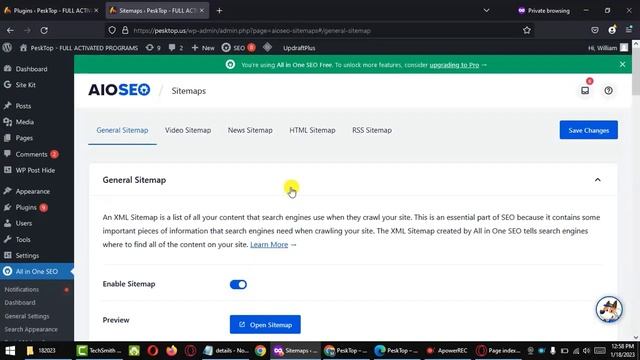Click the updates counter in admin bar

click(153, 48)
